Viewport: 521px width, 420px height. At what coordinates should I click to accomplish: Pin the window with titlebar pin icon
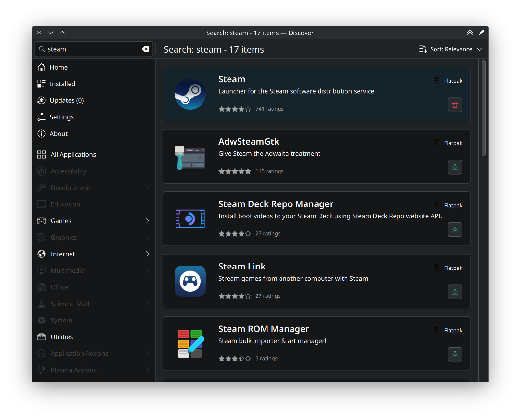[482, 33]
